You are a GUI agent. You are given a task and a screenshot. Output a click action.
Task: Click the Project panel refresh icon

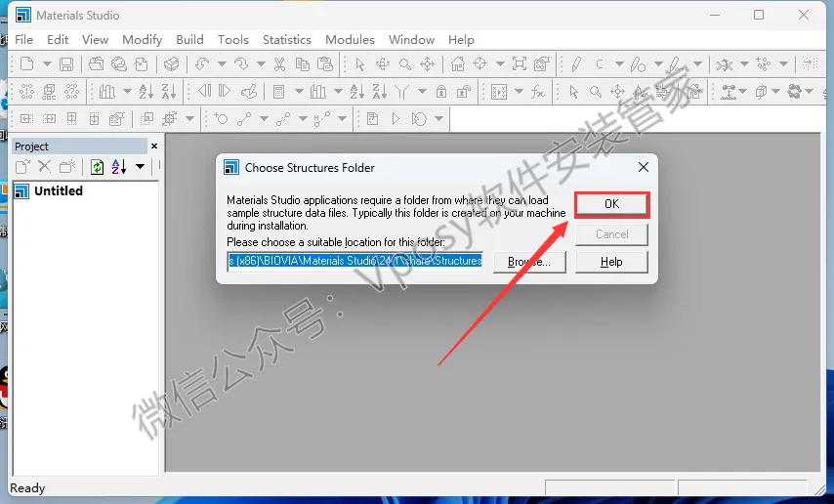97,167
